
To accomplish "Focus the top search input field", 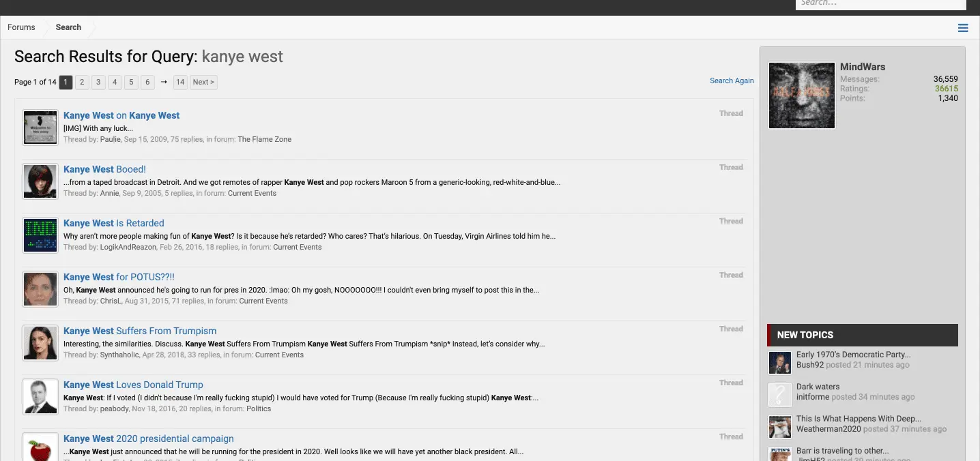I will pyautogui.click(x=880, y=3).
